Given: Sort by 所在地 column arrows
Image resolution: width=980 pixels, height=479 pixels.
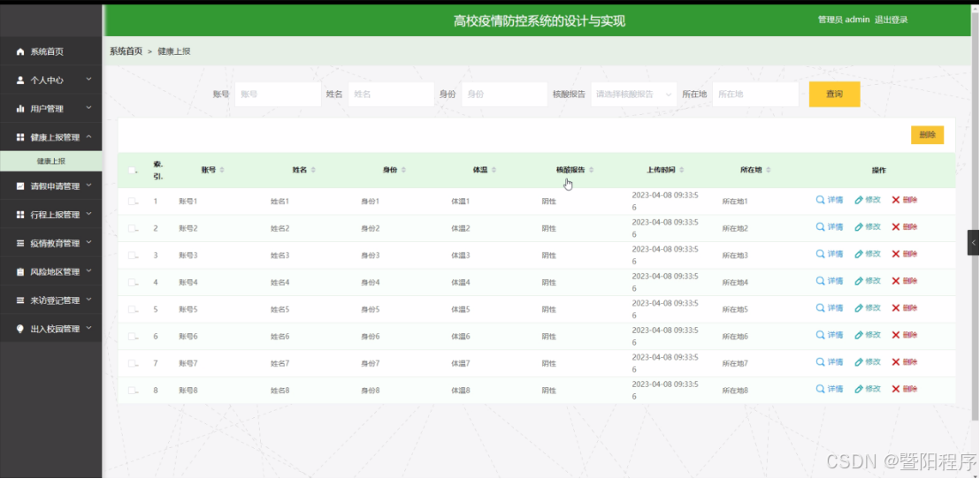Looking at the screenshot, I should click(x=768, y=170).
